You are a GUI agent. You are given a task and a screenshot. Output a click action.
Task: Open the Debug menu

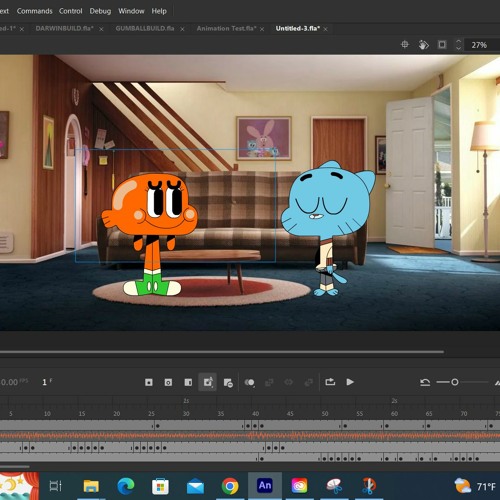[x=100, y=11]
